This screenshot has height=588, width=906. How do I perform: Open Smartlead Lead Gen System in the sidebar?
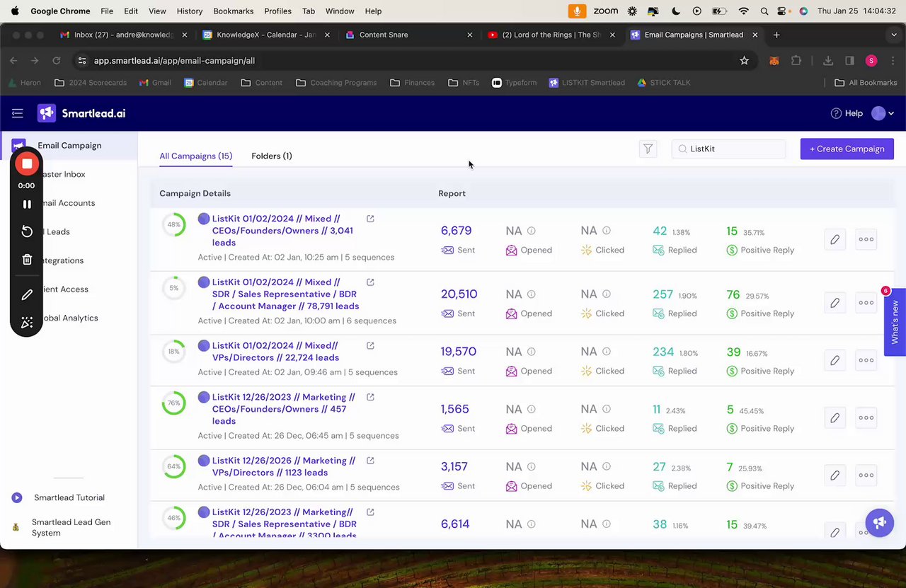[x=71, y=527]
